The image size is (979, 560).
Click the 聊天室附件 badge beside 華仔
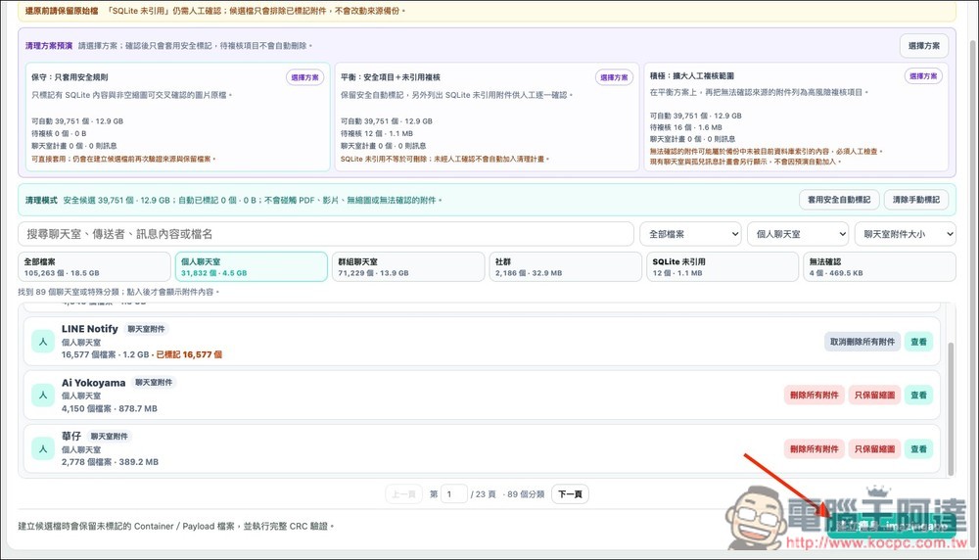(110, 437)
